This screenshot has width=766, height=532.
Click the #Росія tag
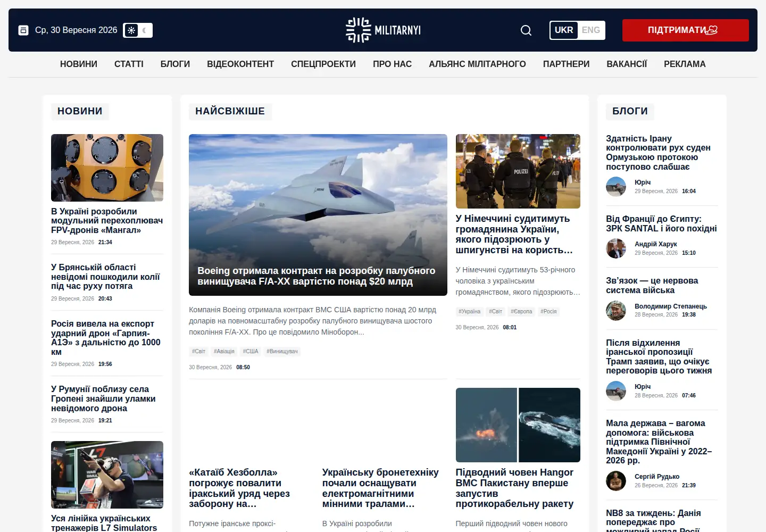(x=548, y=311)
